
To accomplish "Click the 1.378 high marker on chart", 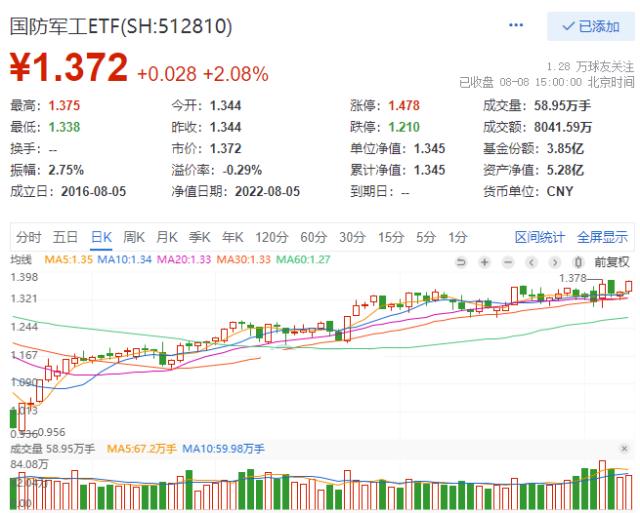I will coord(573,278).
